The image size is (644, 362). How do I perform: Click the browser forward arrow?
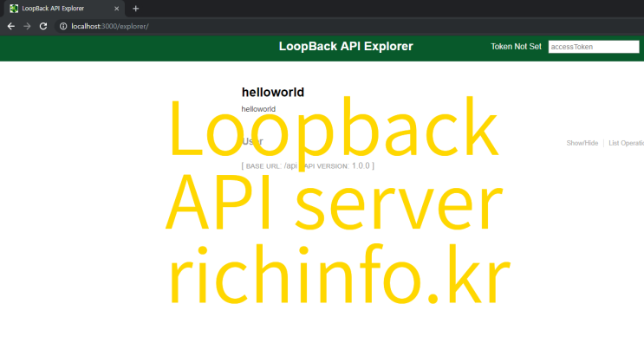coord(27,26)
